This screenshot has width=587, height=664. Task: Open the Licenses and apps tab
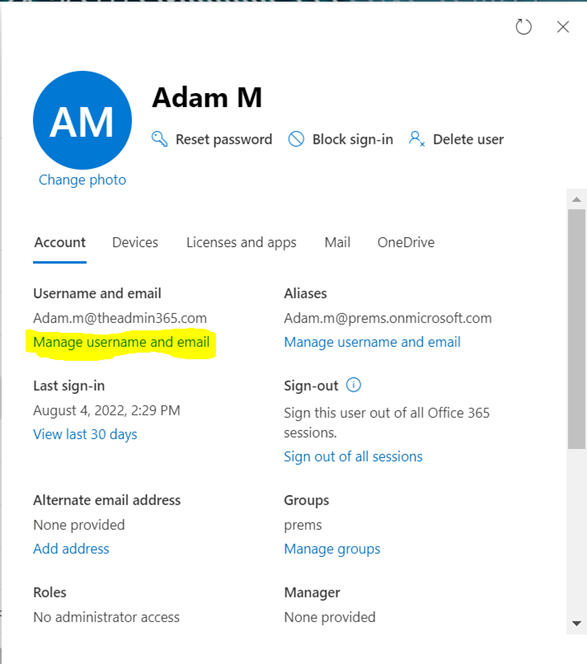tap(241, 242)
